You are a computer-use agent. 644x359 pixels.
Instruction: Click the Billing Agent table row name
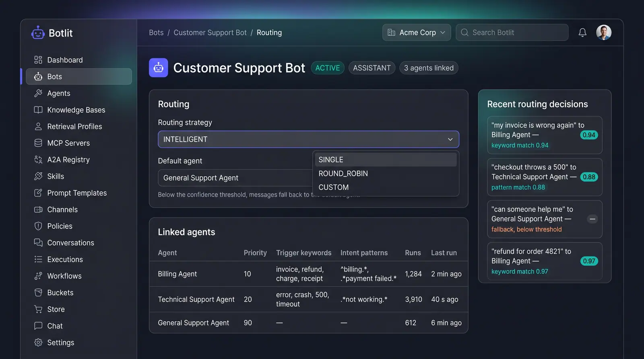177,274
